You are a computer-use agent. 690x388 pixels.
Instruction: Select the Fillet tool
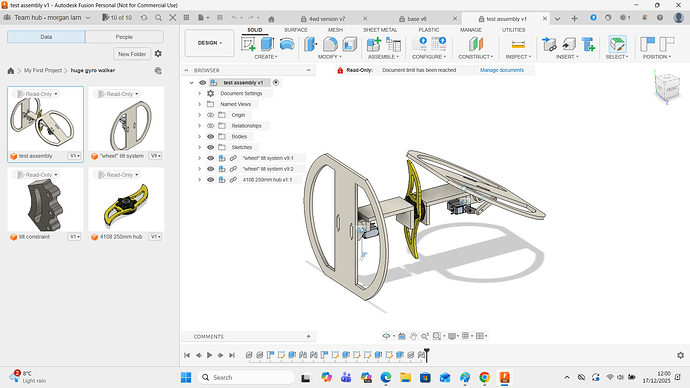coord(330,44)
